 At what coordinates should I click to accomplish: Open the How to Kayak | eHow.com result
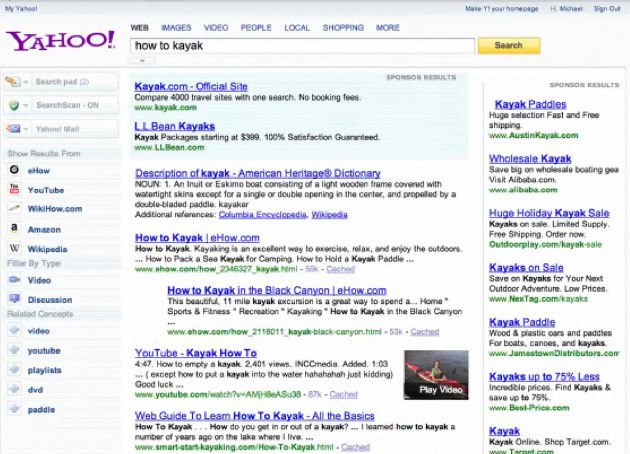[197, 237]
